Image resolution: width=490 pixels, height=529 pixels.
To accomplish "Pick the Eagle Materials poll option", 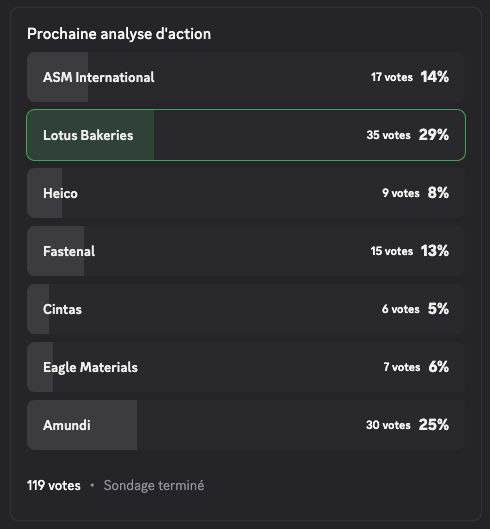I will (246, 367).
